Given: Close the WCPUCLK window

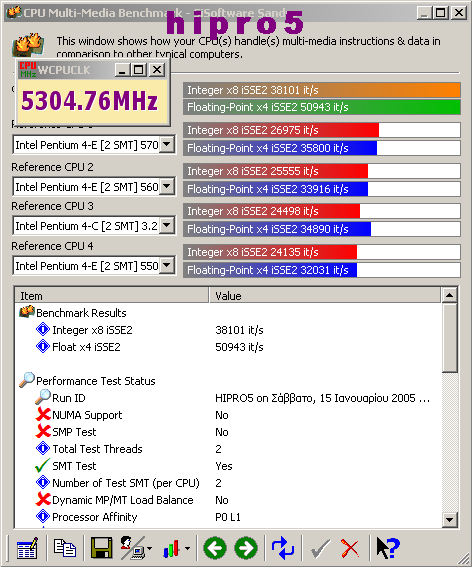Looking at the screenshot, I should click(157, 70).
